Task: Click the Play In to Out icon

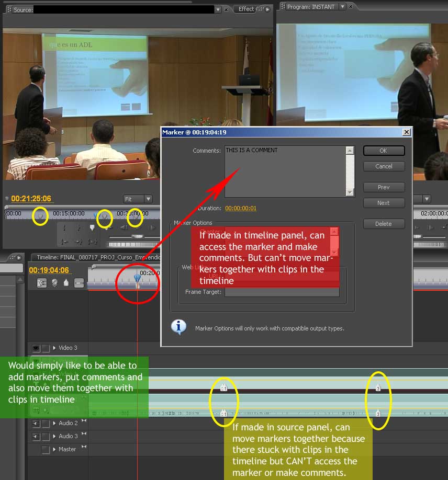Action: pos(93,242)
